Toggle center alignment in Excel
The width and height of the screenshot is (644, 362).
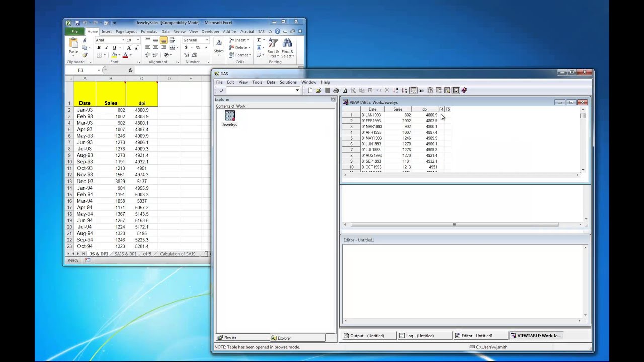coord(155,48)
